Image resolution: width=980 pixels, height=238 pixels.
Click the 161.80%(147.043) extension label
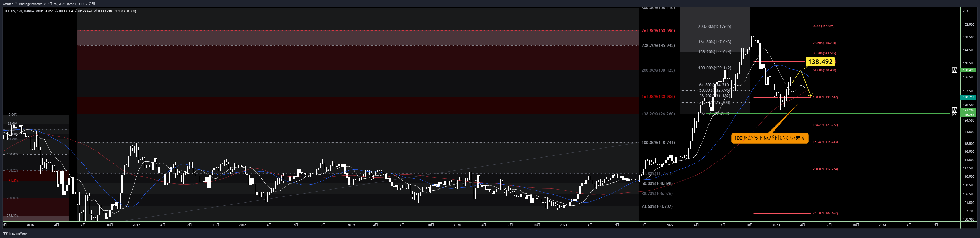tap(715, 42)
